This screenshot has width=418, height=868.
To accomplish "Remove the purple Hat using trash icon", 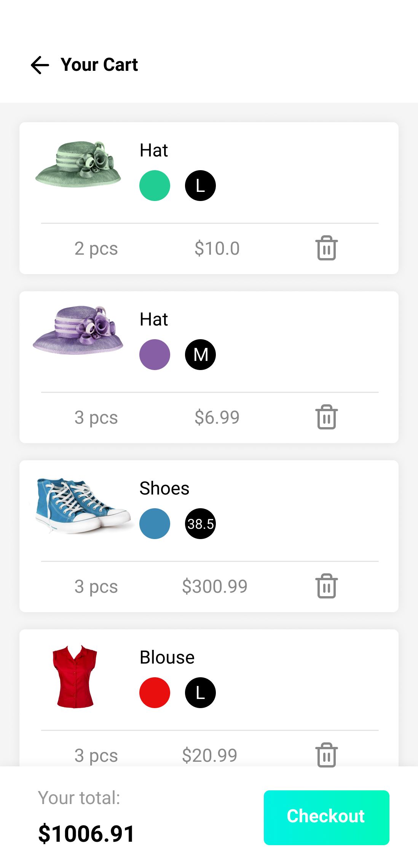I will [326, 417].
